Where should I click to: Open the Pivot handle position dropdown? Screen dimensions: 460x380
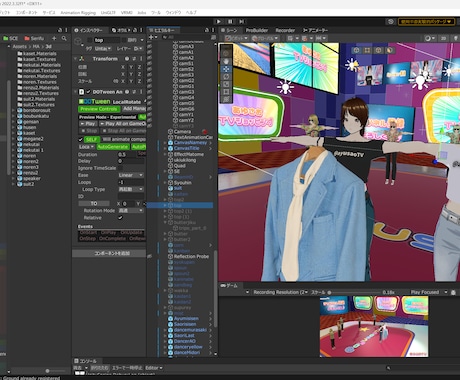[x=236, y=38]
